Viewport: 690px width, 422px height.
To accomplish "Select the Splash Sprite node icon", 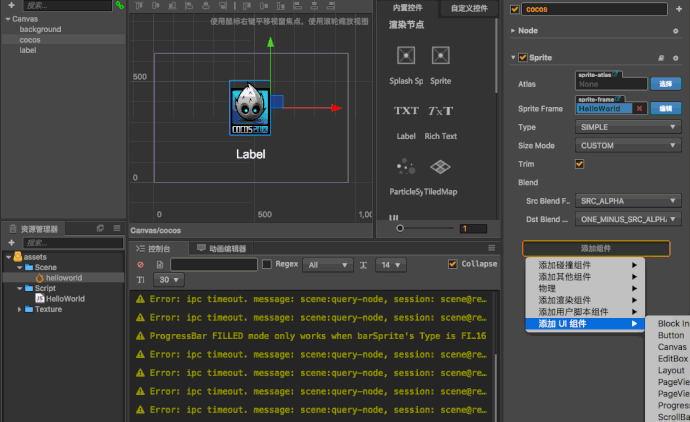I will 405,56.
